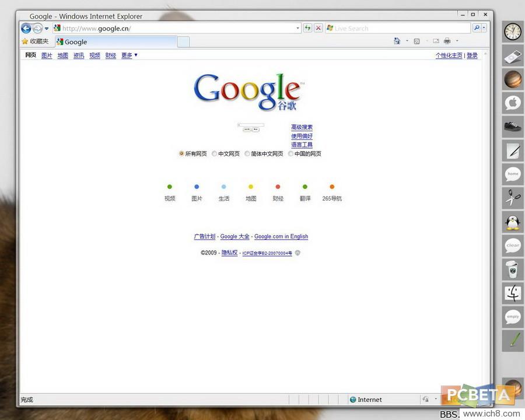Click the iPod icon in the sidebar dock
The width and height of the screenshot is (525, 420).
513,56
